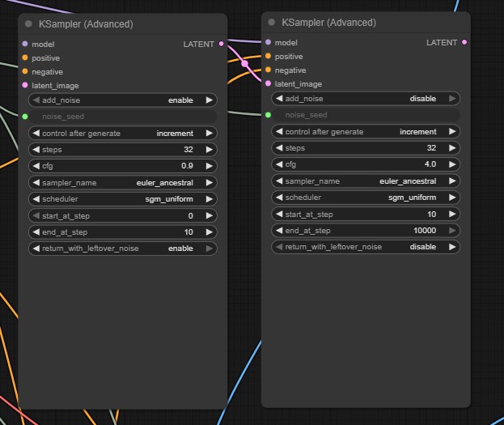
Task: Click the right node's noise_seed field
Action: click(366, 115)
